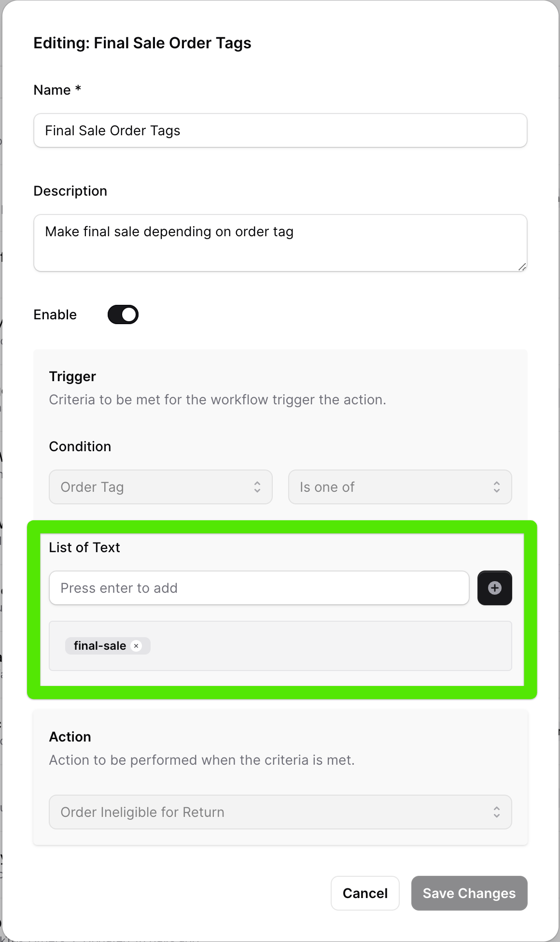Click the plus icon to add text

pyautogui.click(x=494, y=588)
